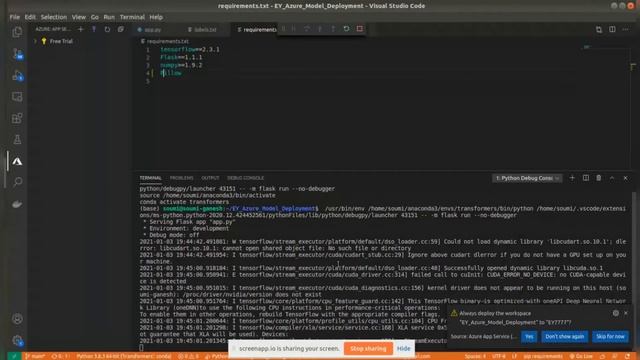Split the terminal panel

(x=586, y=178)
